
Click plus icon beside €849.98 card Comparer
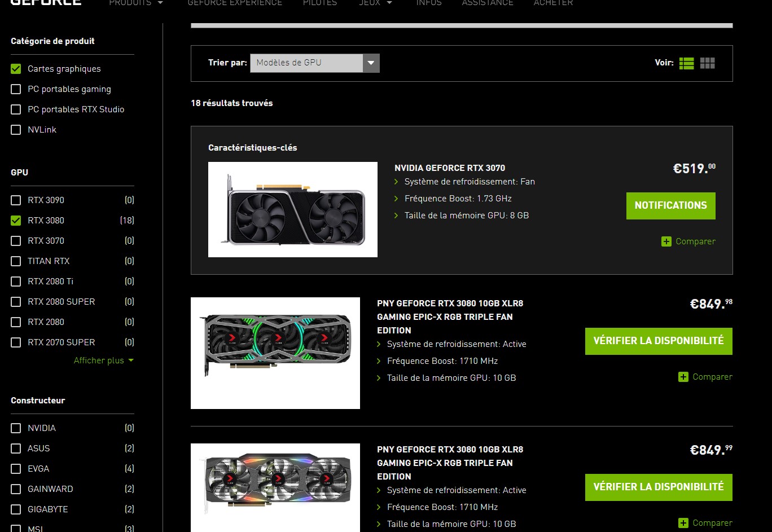(x=683, y=377)
